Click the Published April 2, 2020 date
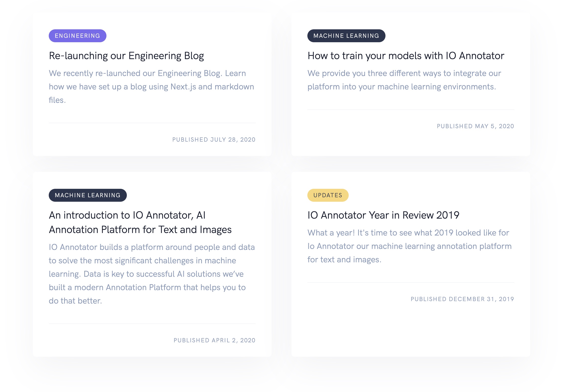Image resolution: width=569 pixels, height=392 pixels. [214, 340]
